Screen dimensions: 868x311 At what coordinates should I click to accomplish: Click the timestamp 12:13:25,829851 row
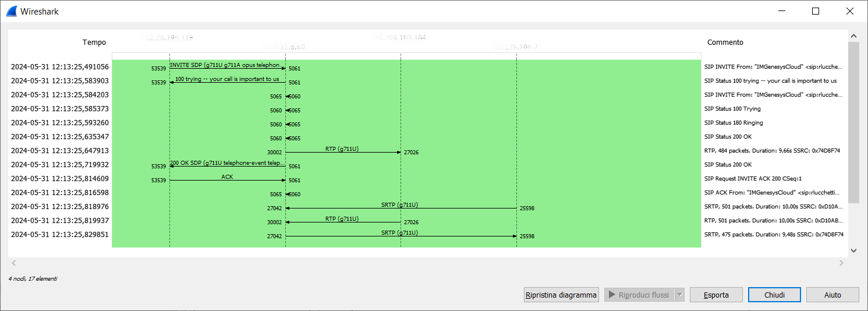59,235
